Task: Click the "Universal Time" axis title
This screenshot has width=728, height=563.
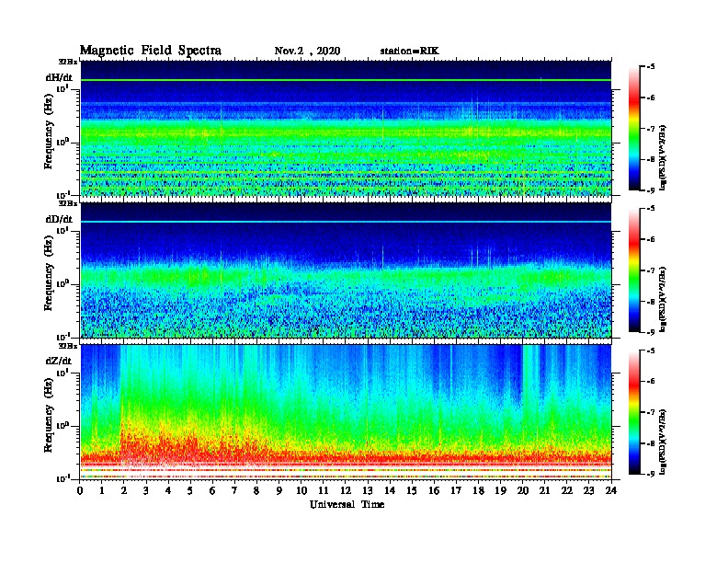Action: click(x=347, y=504)
